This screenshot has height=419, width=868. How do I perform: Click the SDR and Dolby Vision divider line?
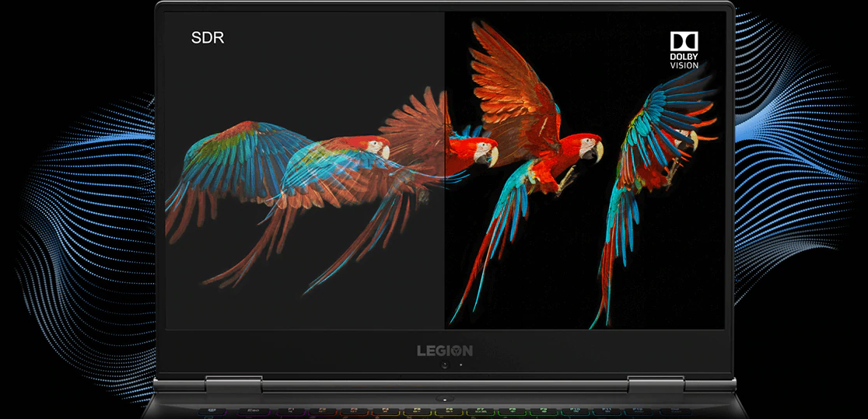pyautogui.click(x=445, y=233)
